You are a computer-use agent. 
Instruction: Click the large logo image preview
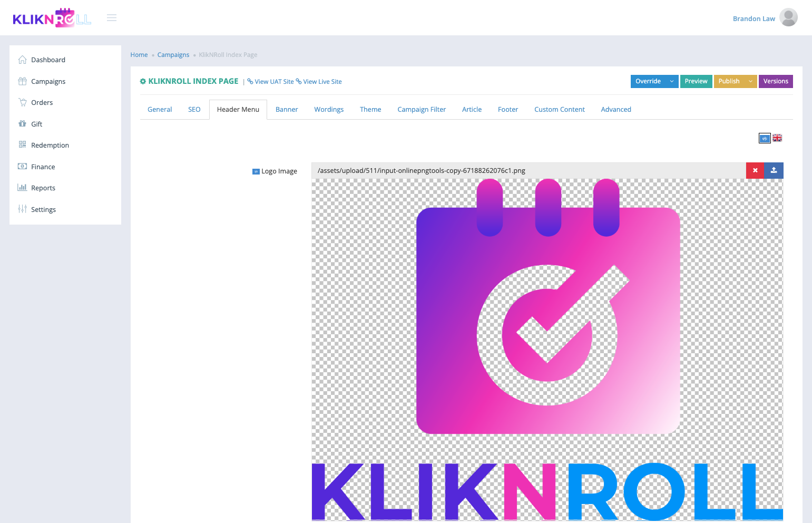[547, 350]
